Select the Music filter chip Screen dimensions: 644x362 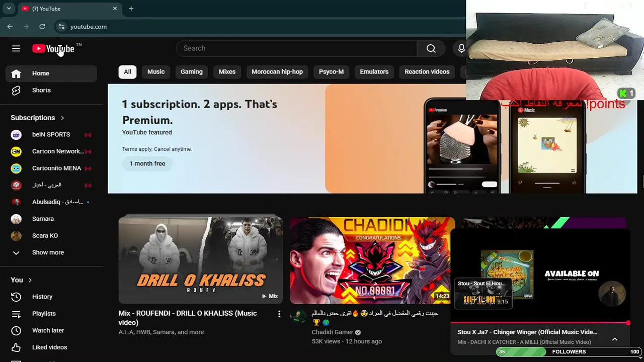click(156, 72)
